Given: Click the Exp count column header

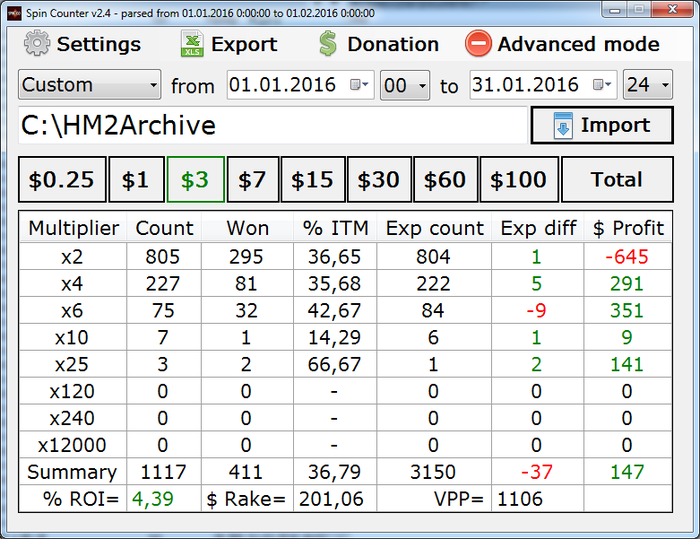Looking at the screenshot, I should click(434, 228).
